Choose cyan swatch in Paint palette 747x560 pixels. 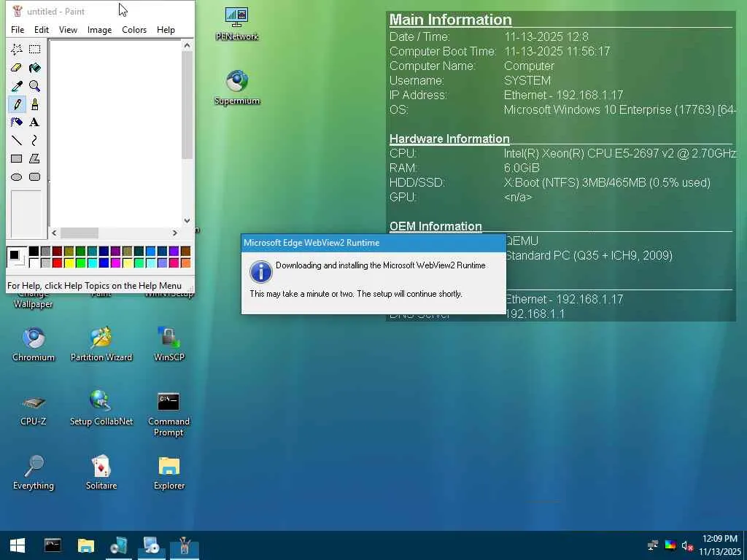(92, 262)
